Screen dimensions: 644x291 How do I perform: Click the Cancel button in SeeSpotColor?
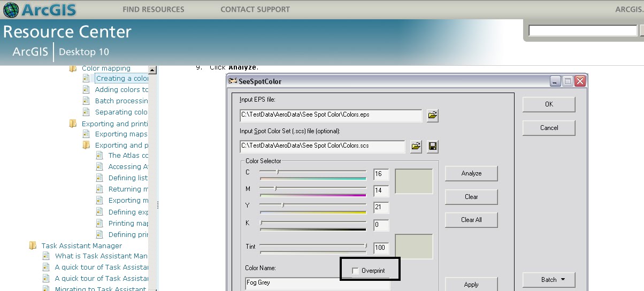tap(549, 128)
